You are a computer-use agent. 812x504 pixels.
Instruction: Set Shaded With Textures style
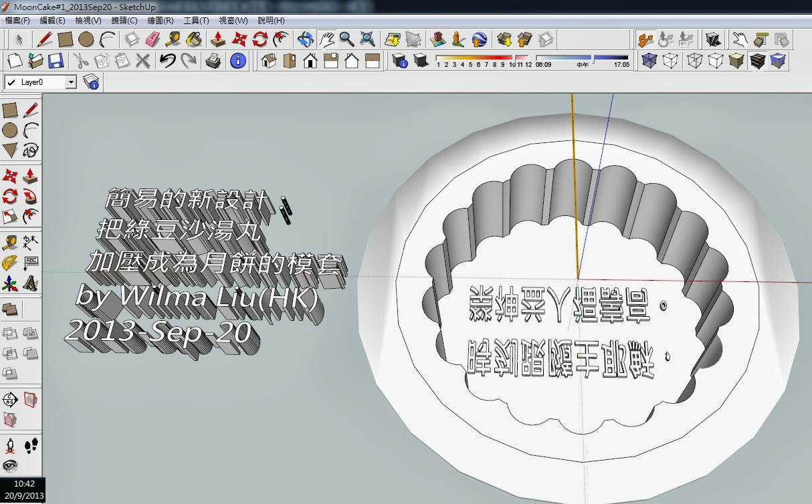point(757,61)
